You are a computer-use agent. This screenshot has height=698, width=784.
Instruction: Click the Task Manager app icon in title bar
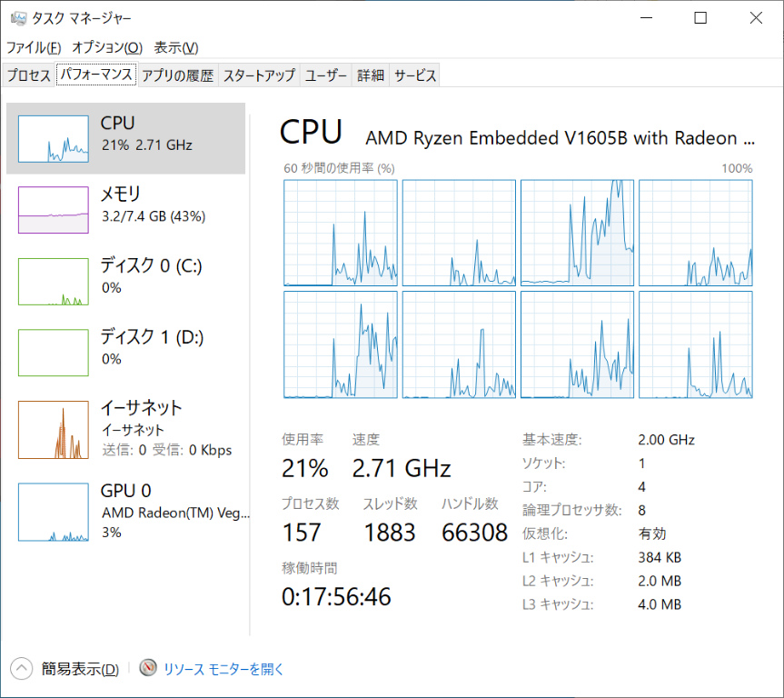17,18
